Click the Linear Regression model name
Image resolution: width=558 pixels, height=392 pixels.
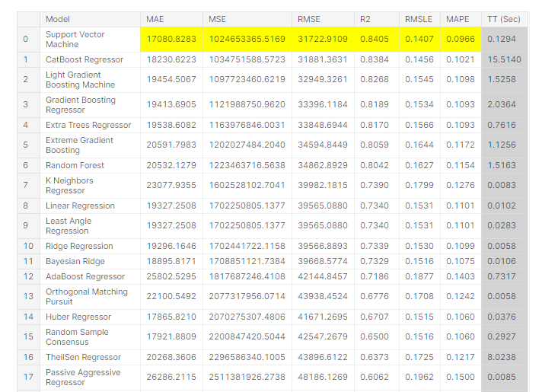[x=80, y=206]
